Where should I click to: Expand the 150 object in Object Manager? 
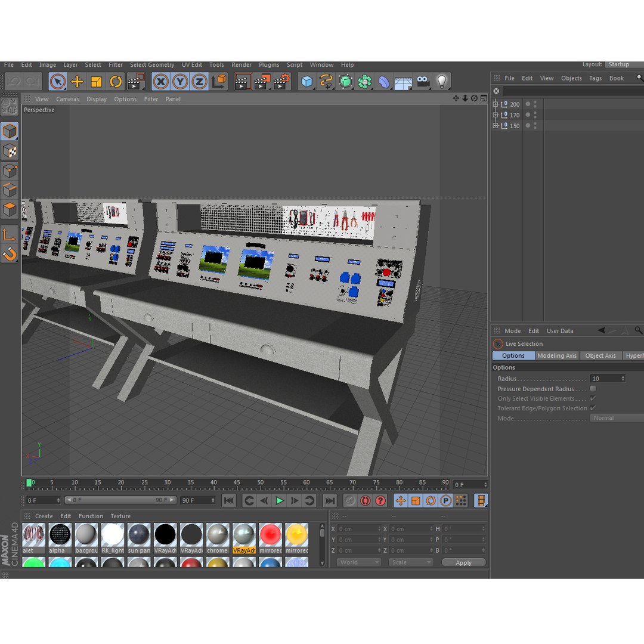[x=496, y=126]
